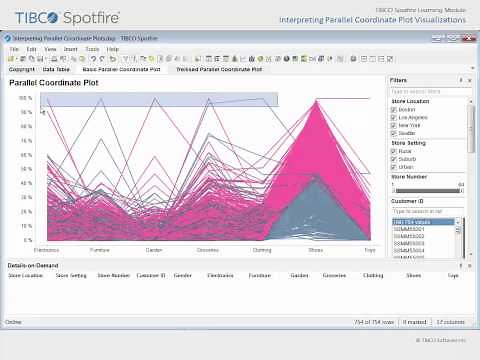Insert a Cross Table visualization
Image resolution: width=480 pixels, height=360 pixels.
(217, 59)
